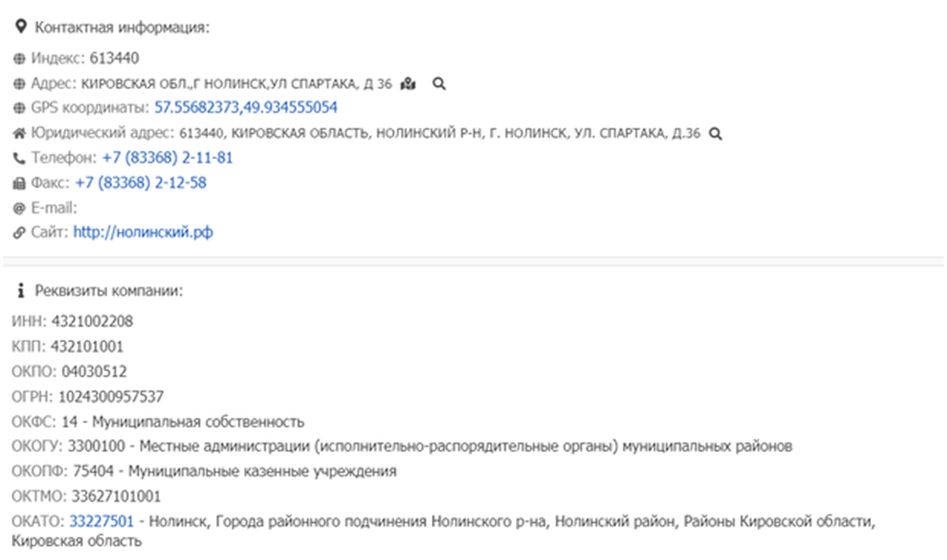Click the ОГРН number 1024300957537
Viewport: 947px width, 560px height.
[x=110, y=396]
